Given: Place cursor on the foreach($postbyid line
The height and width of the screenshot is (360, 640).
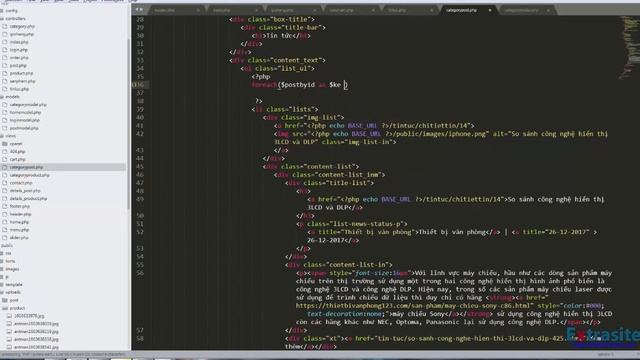Looking at the screenshot, I should tap(300, 85).
